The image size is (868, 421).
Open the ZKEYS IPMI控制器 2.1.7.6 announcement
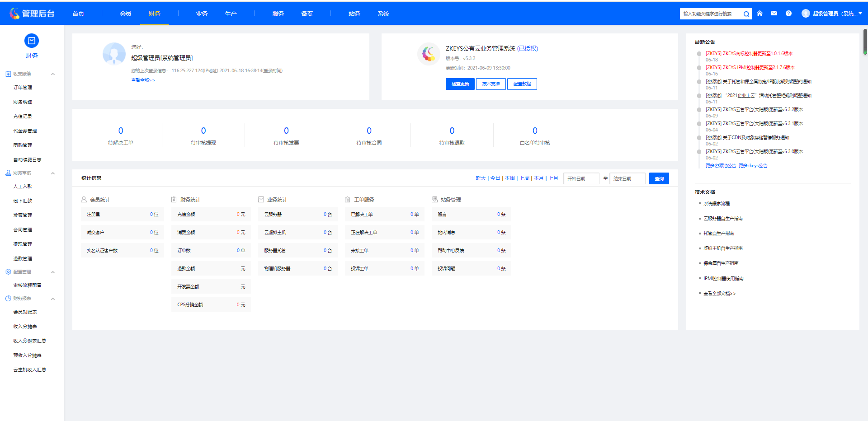[x=750, y=68]
